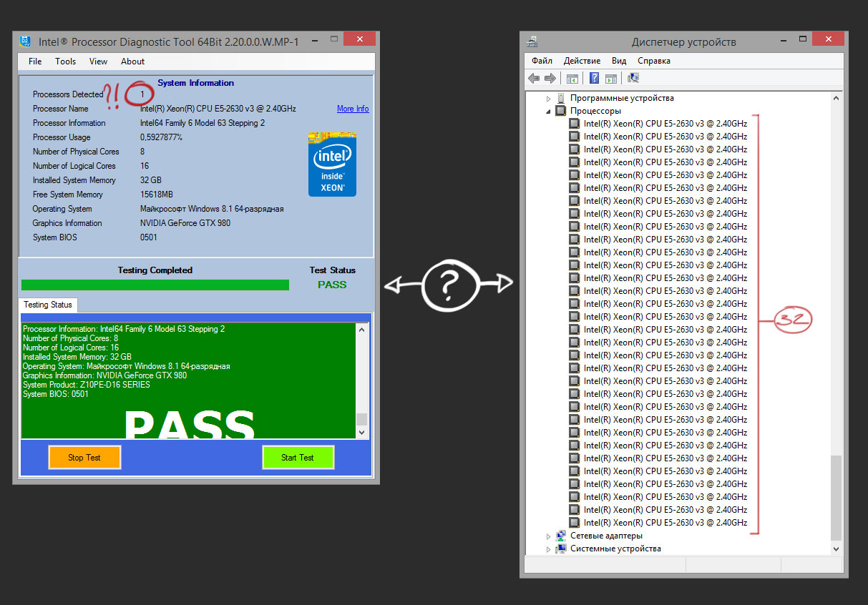Screen dimensions: 868x605
Task: Open the File menu in Intel tool
Action: click(35, 62)
